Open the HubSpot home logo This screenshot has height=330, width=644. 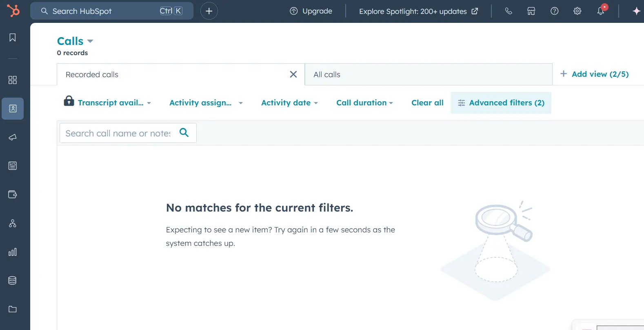pos(13,11)
